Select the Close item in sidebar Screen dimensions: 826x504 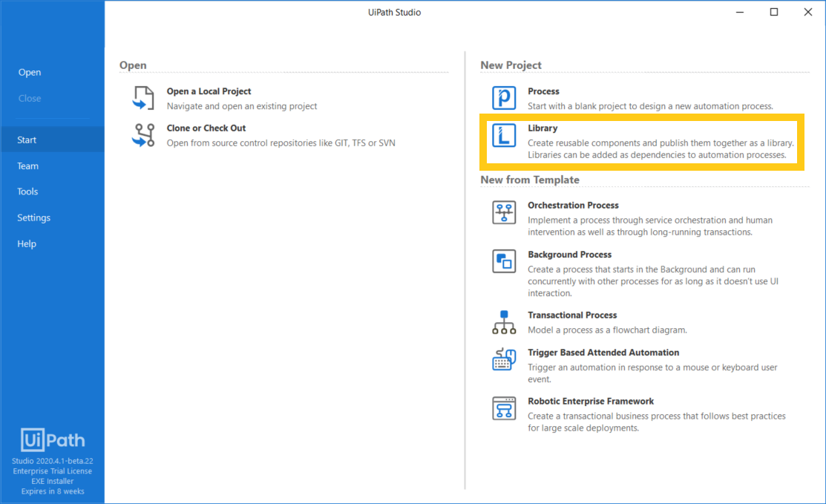(30, 98)
